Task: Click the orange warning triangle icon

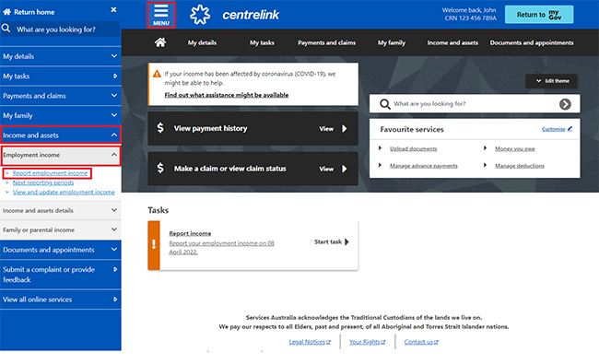Action: (157, 74)
